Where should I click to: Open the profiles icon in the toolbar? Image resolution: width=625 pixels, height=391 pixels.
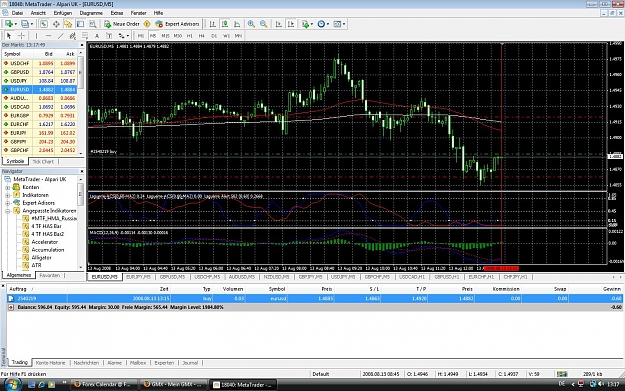(25, 24)
